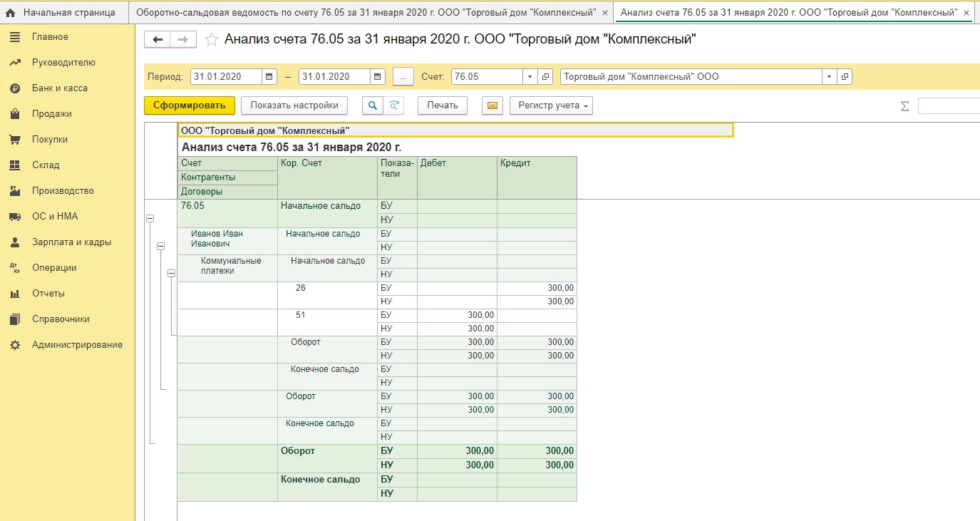
Task: Open the Регистр учета dropdown menu
Action: tap(551, 105)
